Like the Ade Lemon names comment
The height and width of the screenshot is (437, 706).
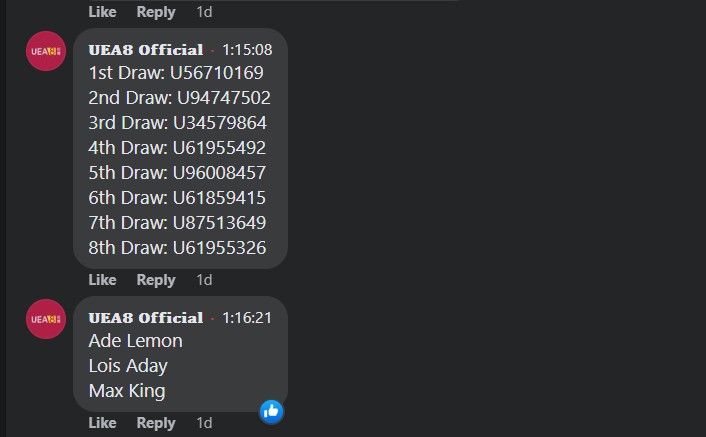point(102,423)
